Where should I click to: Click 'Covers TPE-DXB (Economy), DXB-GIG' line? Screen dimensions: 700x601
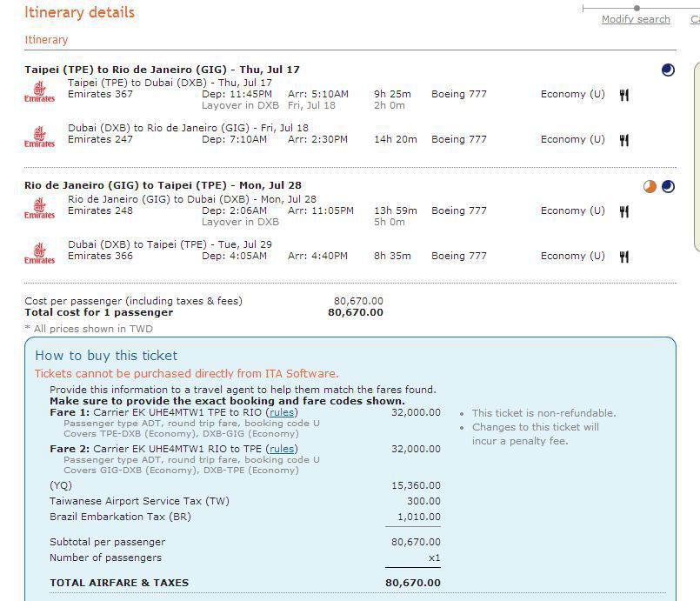[181, 433]
